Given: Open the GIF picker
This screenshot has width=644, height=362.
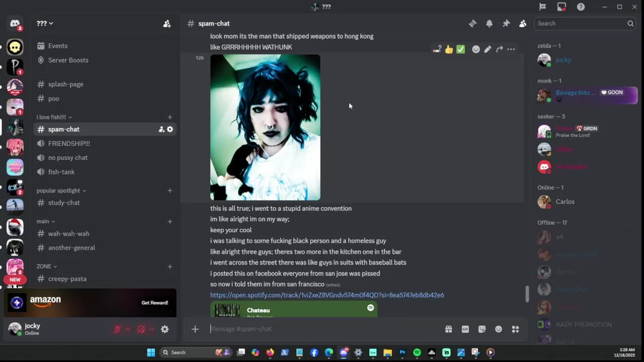Looking at the screenshot, I should 465,329.
